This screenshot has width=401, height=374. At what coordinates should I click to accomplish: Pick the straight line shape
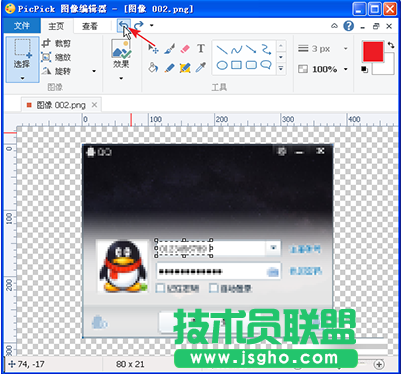[222, 50]
